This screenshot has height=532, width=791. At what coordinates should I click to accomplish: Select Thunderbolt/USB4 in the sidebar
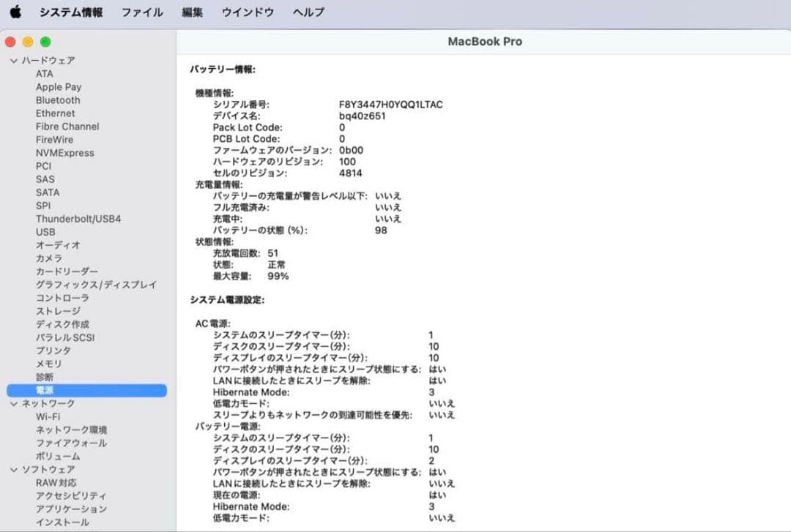80,219
